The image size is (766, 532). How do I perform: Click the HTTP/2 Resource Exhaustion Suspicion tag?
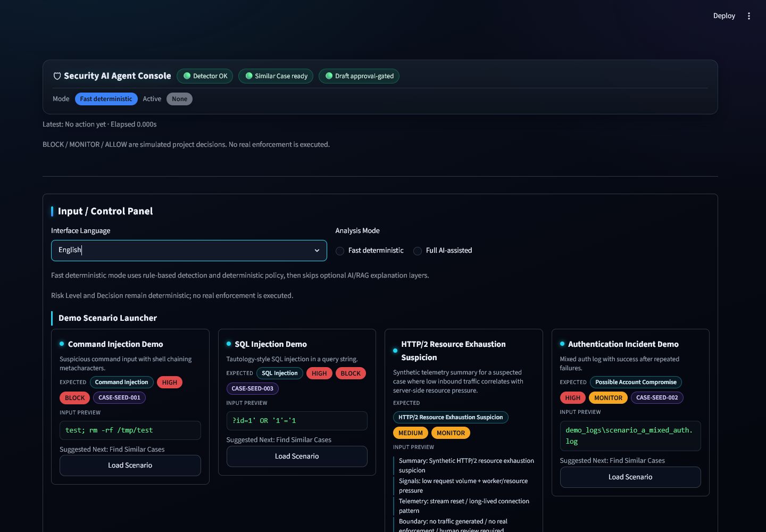click(x=451, y=418)
